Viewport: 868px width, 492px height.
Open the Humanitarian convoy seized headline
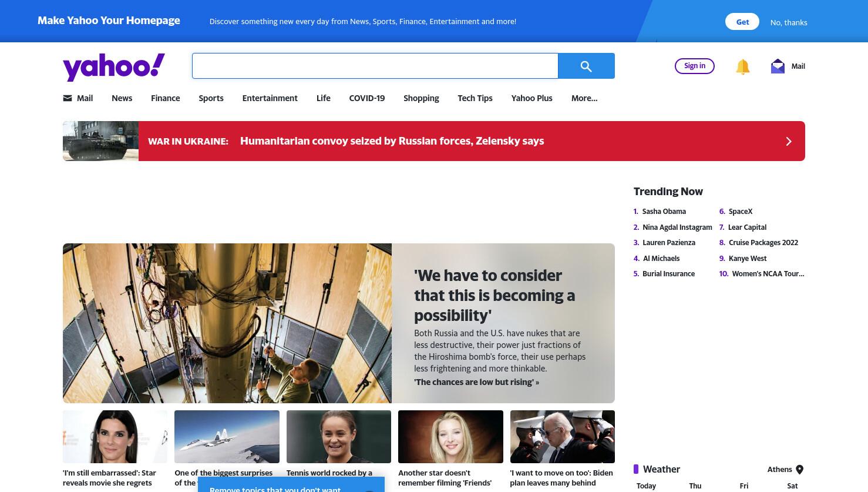(392, 141)
